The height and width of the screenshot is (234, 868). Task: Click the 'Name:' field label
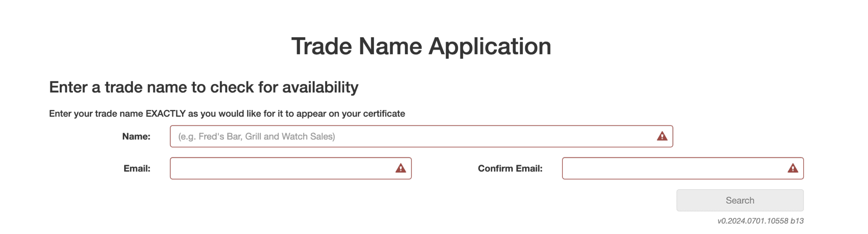pos(136,136)
